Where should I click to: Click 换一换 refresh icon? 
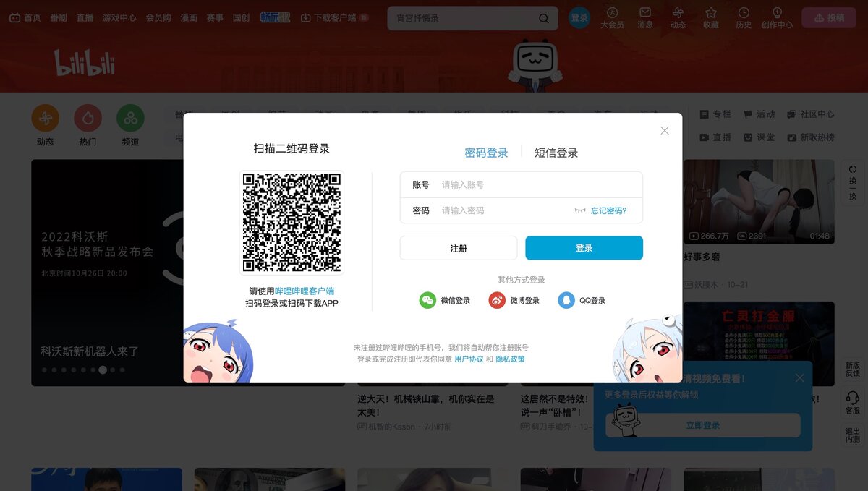(x=853, y=169)
